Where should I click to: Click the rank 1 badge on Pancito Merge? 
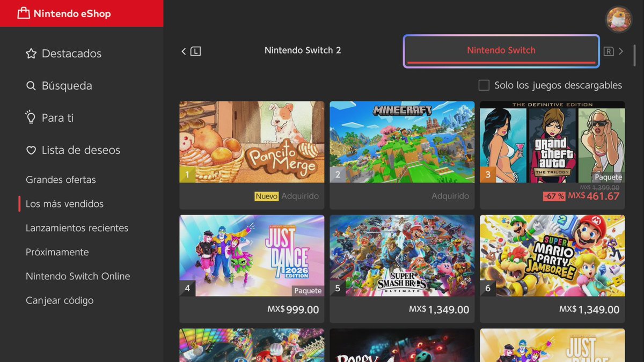click(x=187, y=174)
